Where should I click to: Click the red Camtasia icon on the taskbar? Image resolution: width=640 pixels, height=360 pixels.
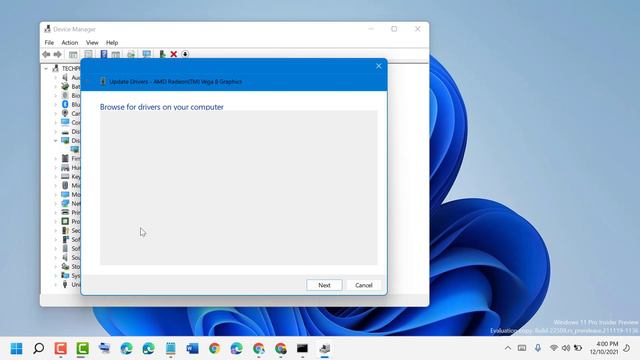pyautogui.click(x=60, y=349)
